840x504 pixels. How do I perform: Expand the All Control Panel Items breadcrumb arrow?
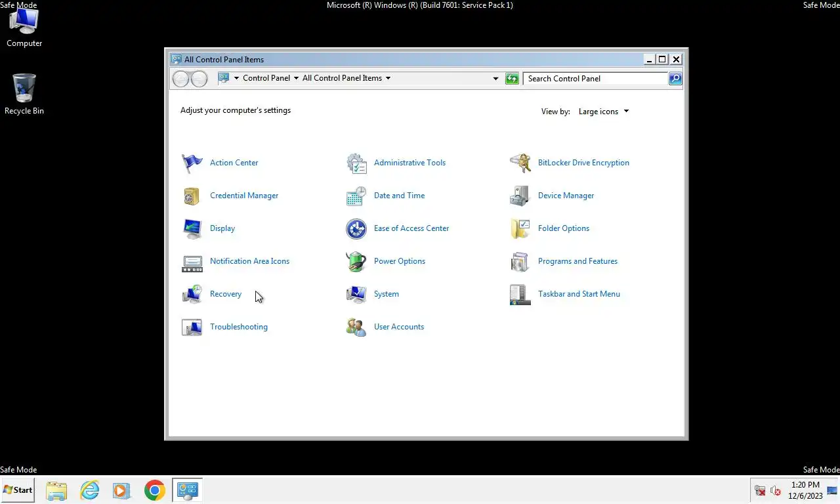point(388,78)
